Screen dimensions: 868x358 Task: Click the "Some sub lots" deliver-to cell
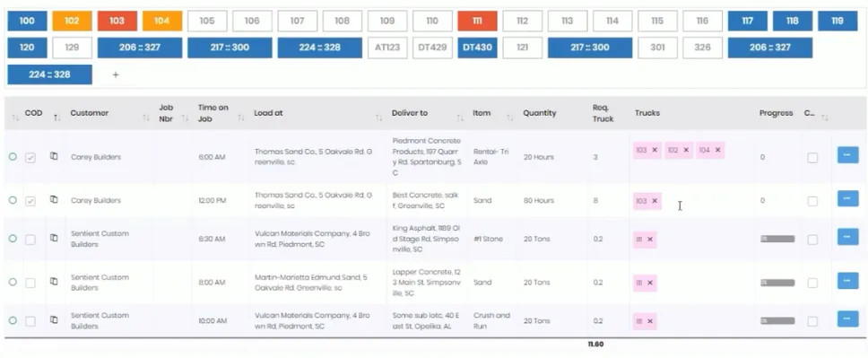[426, 321]
